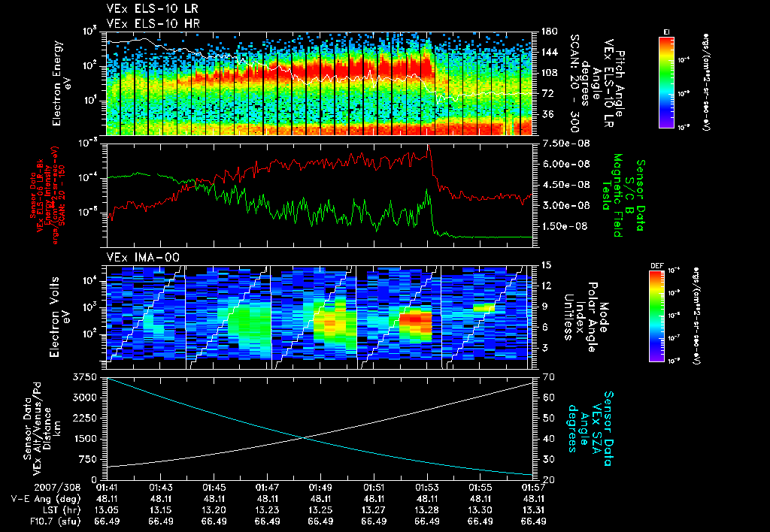Select the LST value "13.27"

[x=374, y=510]
